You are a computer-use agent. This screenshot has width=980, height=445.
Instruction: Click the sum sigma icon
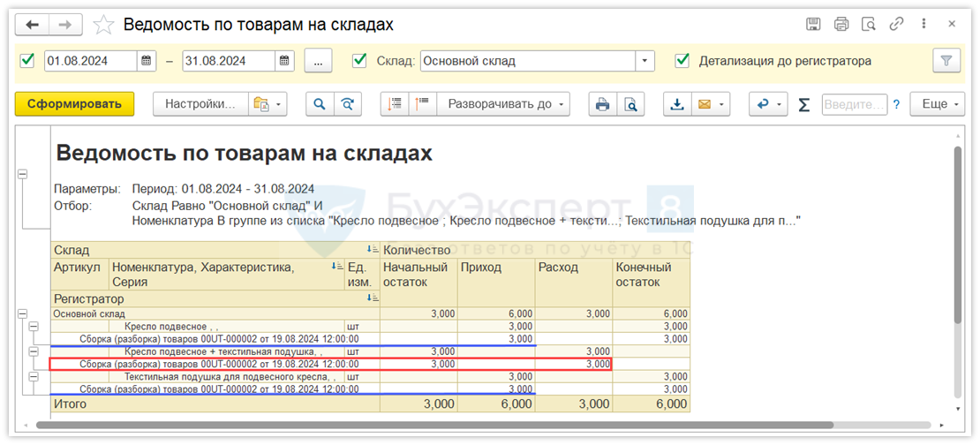click(x=803, y=104)
